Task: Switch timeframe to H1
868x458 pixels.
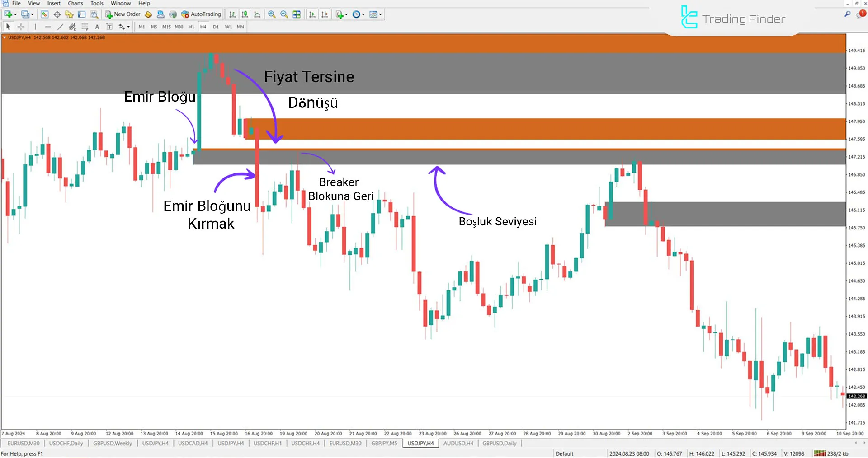Action: [x=191, y=27]
